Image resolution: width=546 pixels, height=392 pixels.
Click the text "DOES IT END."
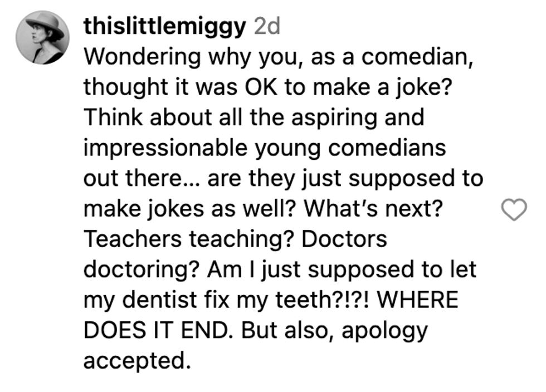[158, 330]
